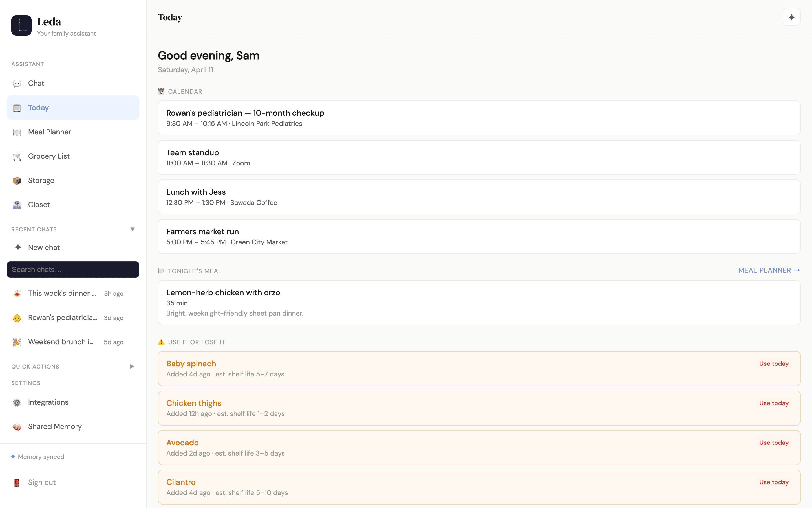This screenshot has width=812, height=508.
Task: Click 'Use today' on Avocado
Action: point(774,443)
